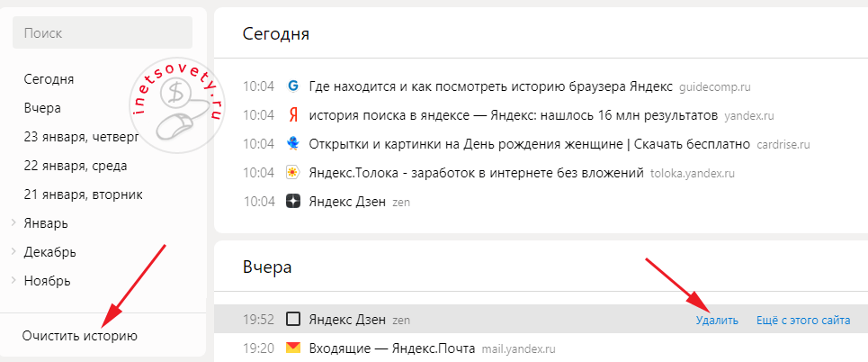
Task: Click the Google favicon of guidecomp entry
Action: point(292,86)
